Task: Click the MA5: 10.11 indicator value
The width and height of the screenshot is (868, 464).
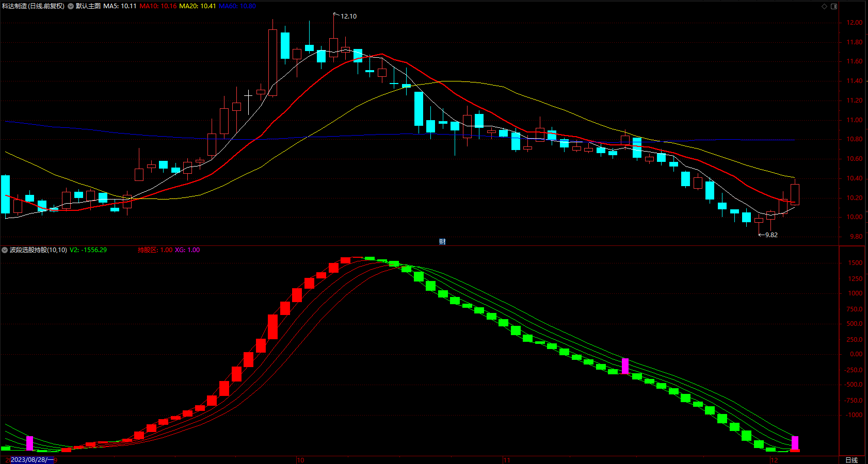Action: pos(120,6)
